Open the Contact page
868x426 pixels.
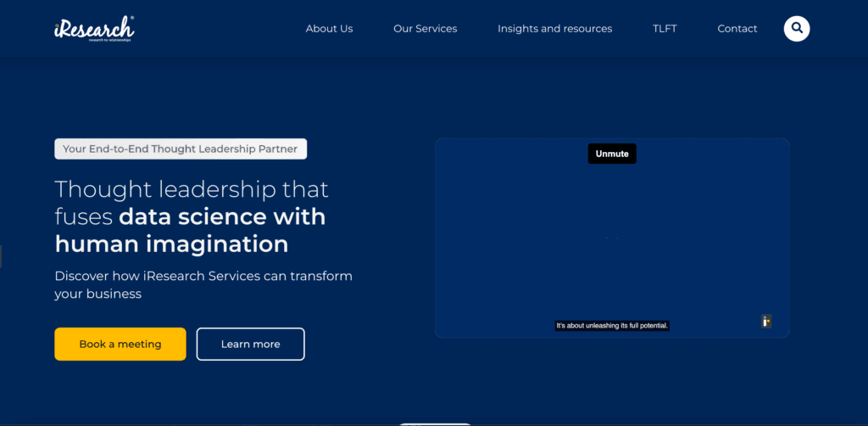[737, 29]
